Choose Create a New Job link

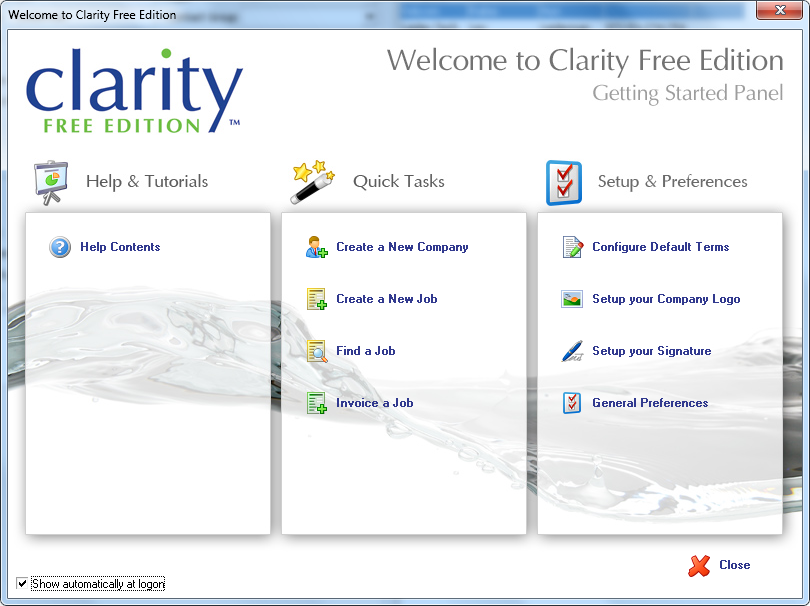point(386,299)
